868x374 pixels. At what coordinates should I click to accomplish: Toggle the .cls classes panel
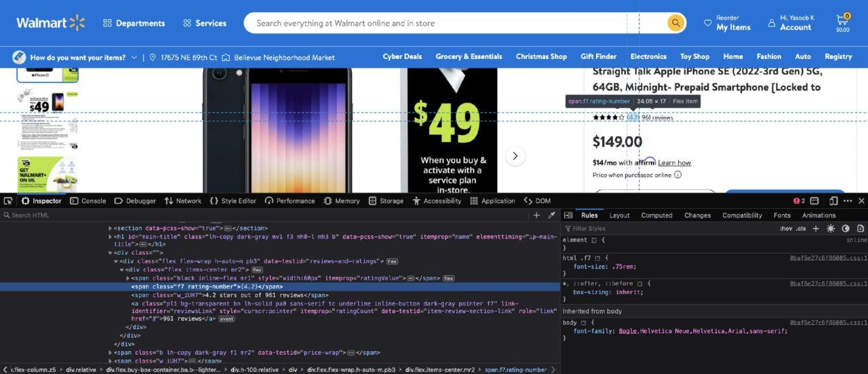pyautogui.click(x=801, y=228)
